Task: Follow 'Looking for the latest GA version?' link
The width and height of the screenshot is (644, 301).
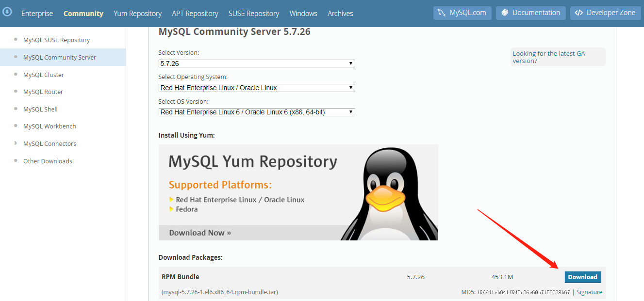Action: click(x=549, y=57)
